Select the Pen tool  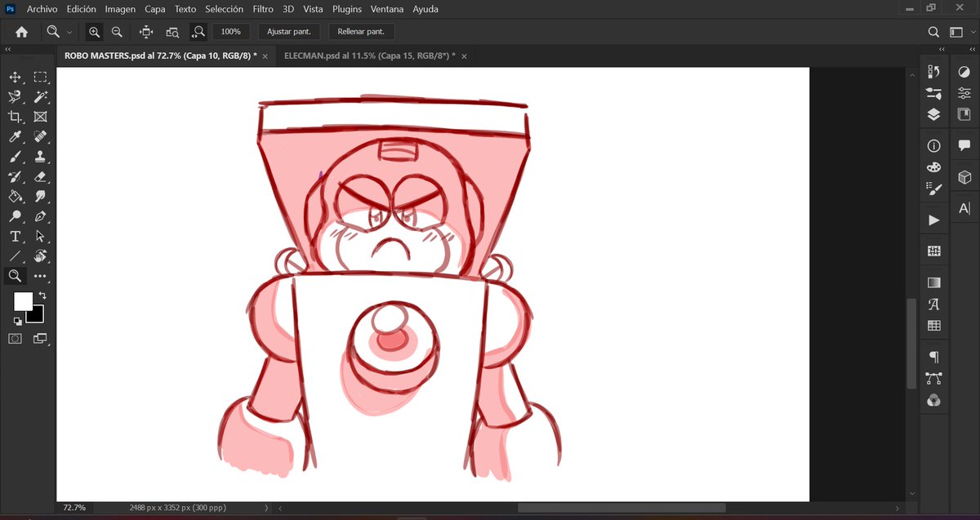(x=40, y=216)
